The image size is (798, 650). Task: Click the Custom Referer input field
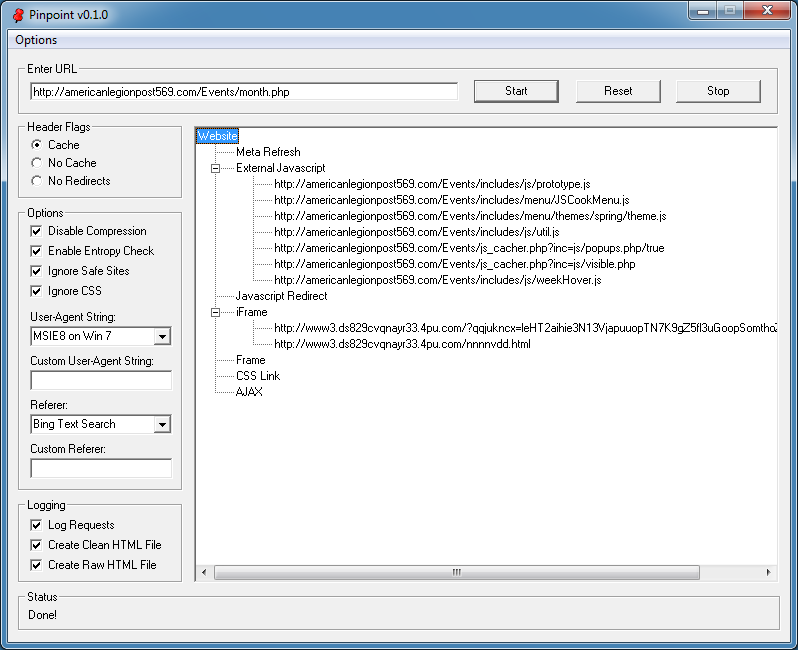100,468
